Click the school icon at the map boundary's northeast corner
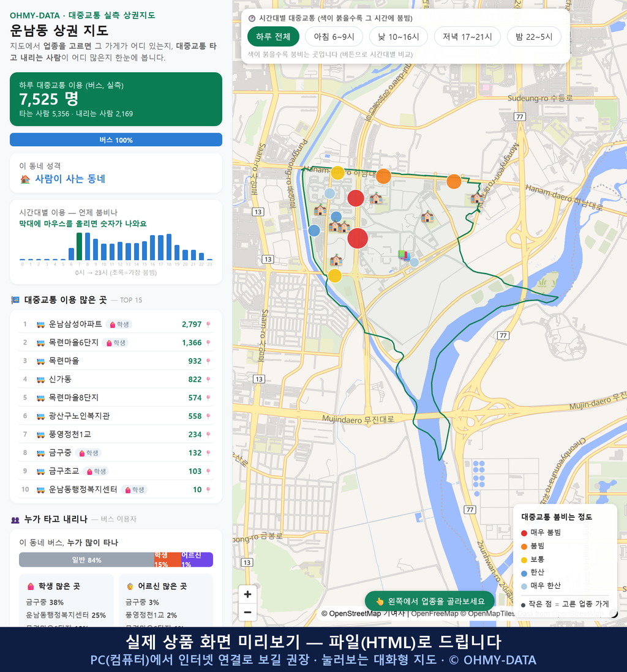This screenshot has width=627, height=672. point(476,198)
